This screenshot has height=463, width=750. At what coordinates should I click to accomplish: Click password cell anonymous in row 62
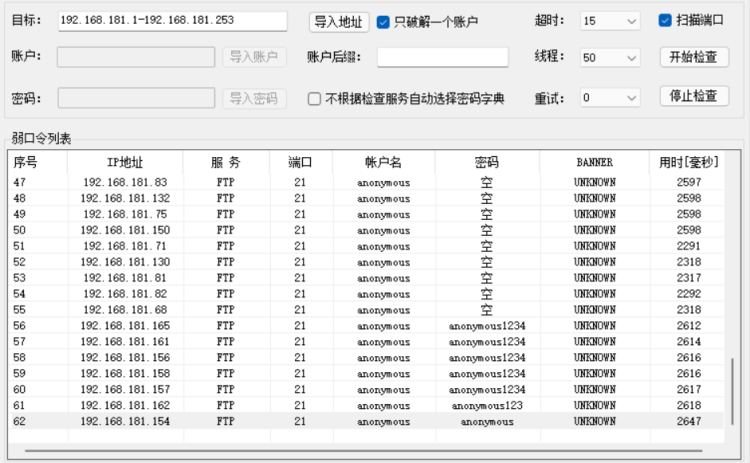click(x=487, y=422)
